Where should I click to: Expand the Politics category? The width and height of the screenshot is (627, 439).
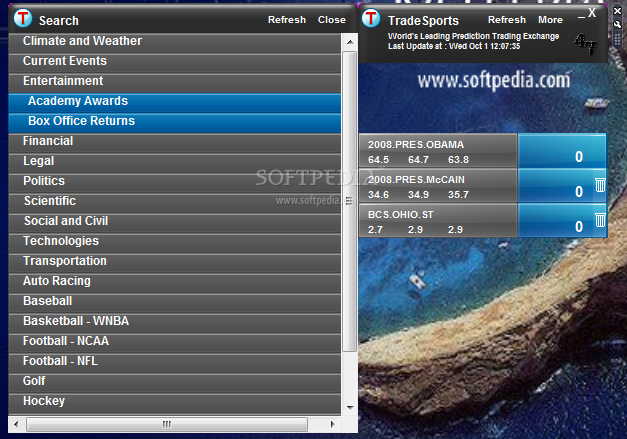click(175, 183)
